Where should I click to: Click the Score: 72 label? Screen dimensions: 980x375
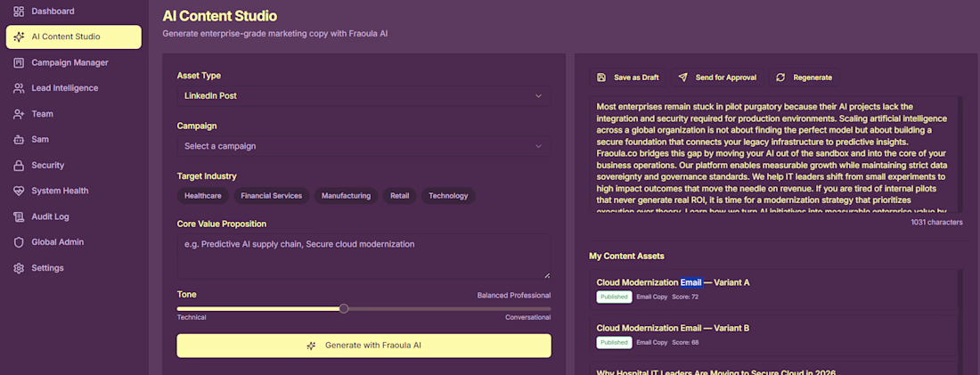685,297
